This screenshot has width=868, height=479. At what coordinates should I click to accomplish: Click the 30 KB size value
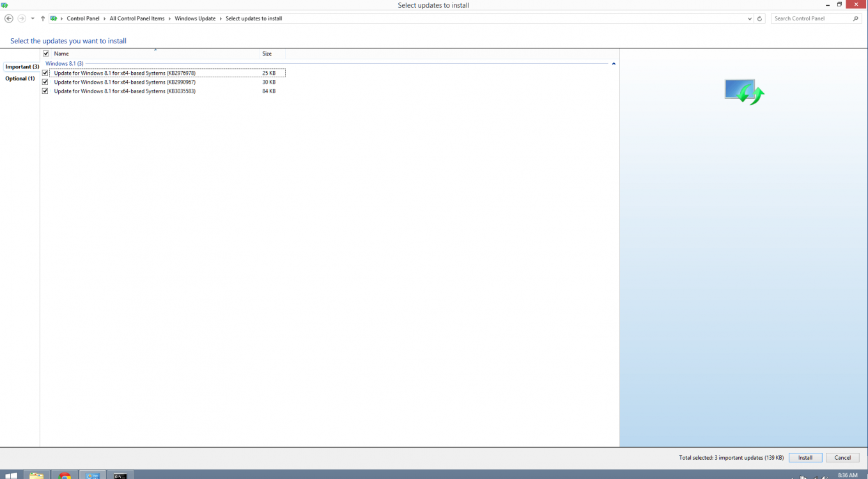[269, 82]
